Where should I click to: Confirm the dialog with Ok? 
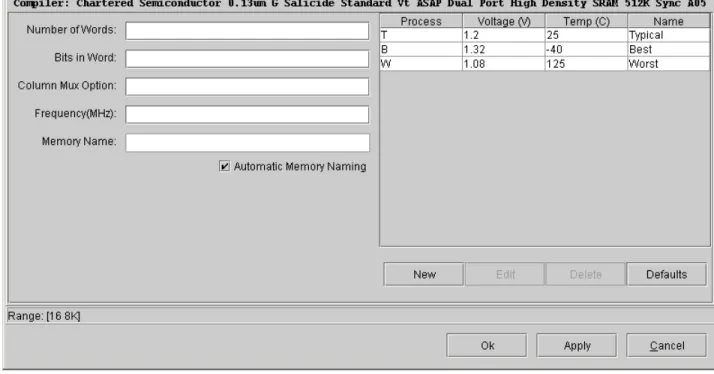pyautogui.click(x=487, y=345)
